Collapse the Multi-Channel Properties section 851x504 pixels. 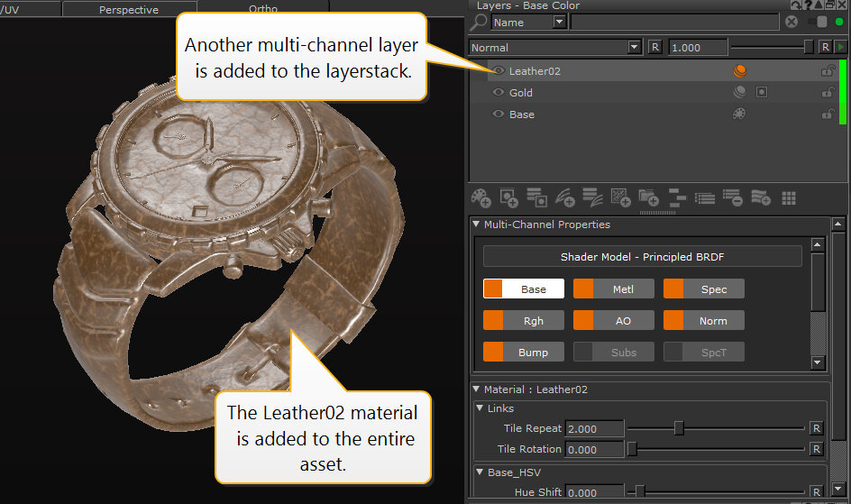(476, 225)
